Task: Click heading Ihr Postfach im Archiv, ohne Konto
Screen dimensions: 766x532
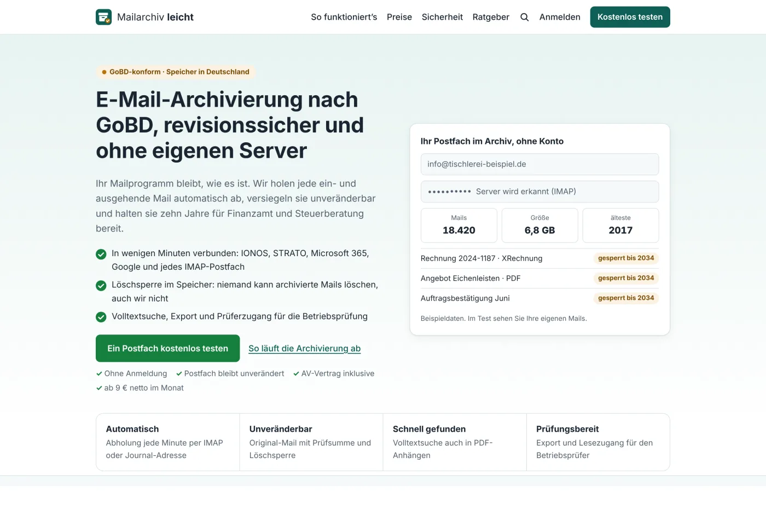Action: [x=492, y=141]
